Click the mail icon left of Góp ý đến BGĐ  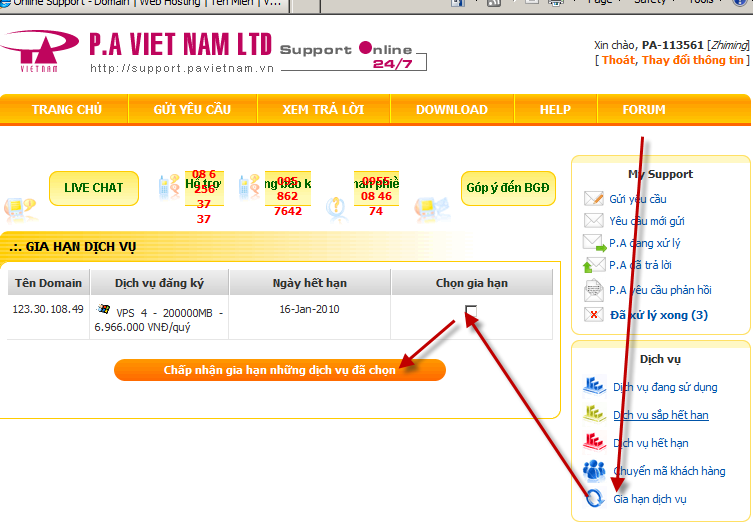[432, 209]
